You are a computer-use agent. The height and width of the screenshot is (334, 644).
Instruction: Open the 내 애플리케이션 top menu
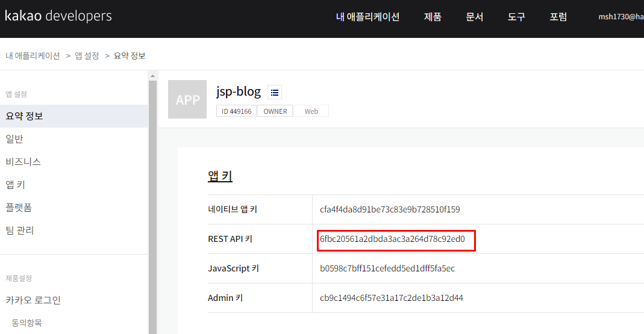pos(367,17)
